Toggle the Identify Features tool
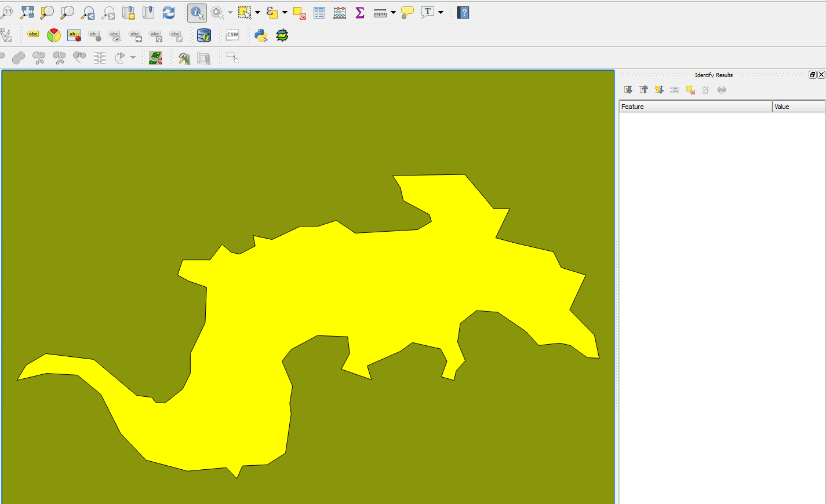This screenshot has width=826, height=504. (x=197, y=12)
